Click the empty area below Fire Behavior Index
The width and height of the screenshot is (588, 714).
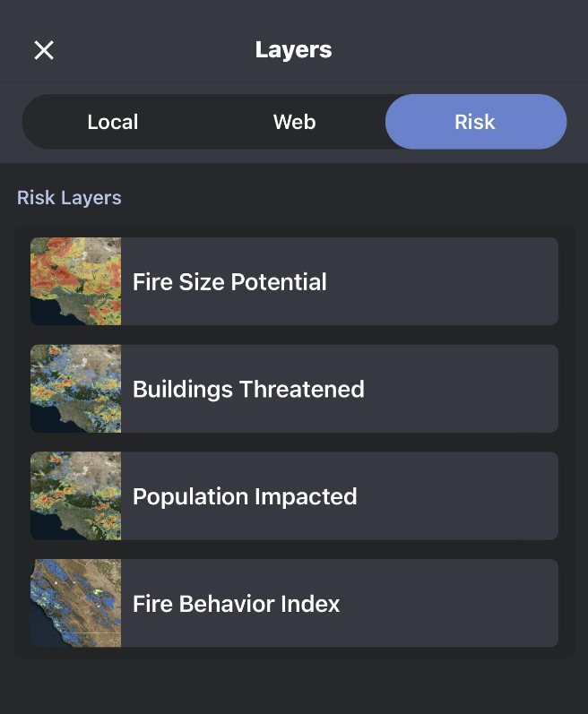(294, 685)
